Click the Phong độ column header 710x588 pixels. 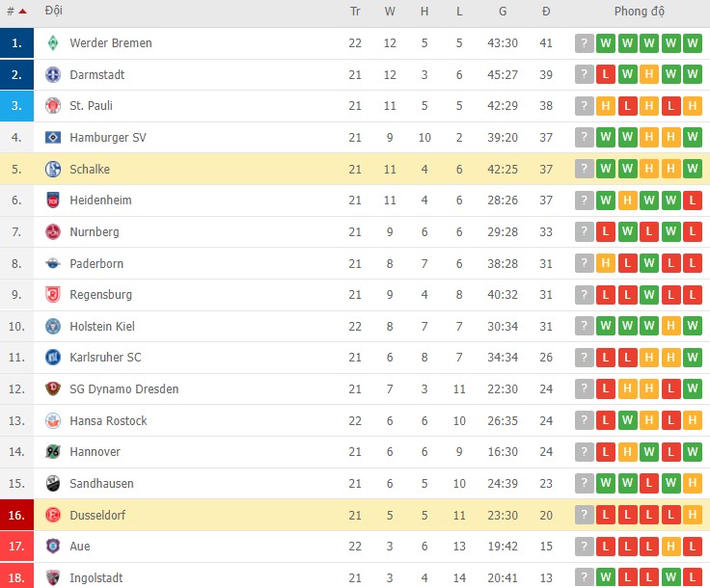tap(639, 12)
